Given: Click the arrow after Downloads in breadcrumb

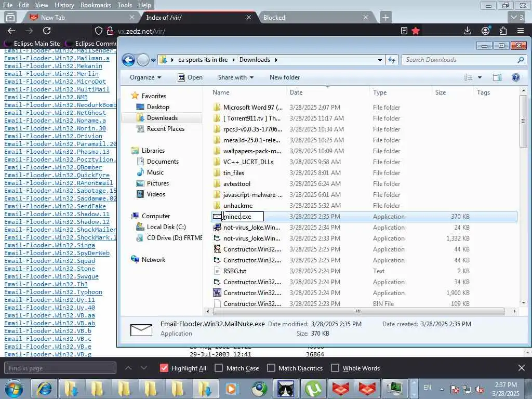Looking at the screenshot, I should [x=276, y=60].
